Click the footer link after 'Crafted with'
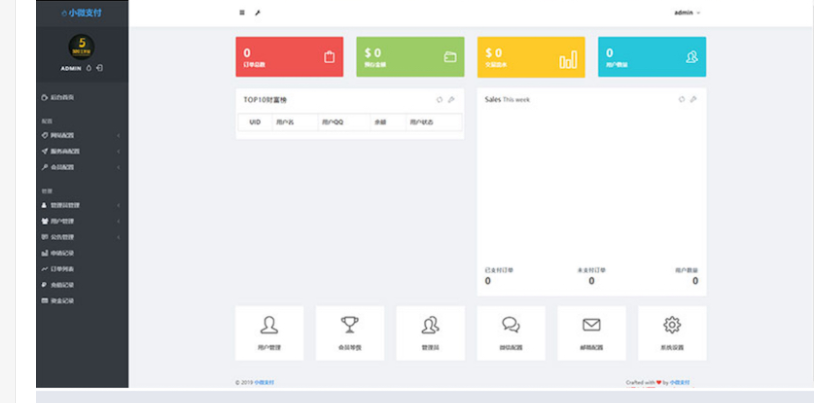Viewport: 834px width, 403px height. click(680, 382)
